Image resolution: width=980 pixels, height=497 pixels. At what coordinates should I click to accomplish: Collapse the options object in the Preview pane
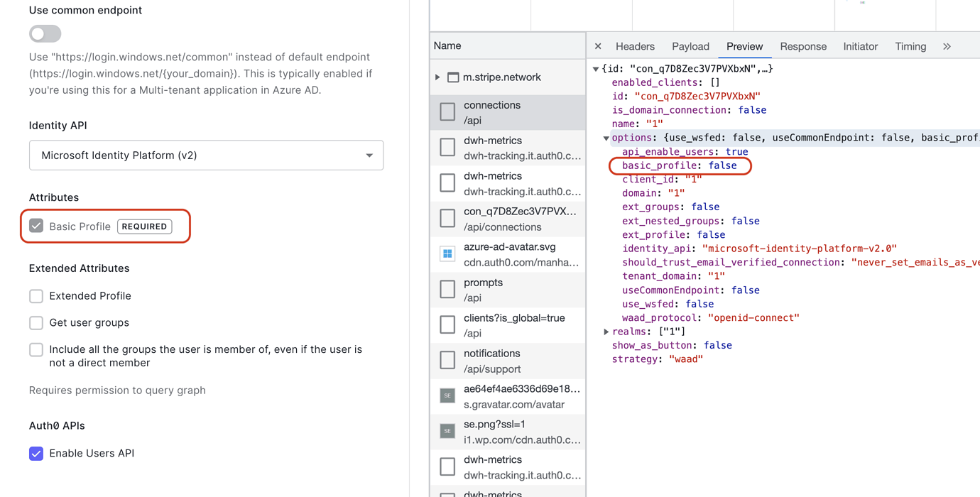606,138
